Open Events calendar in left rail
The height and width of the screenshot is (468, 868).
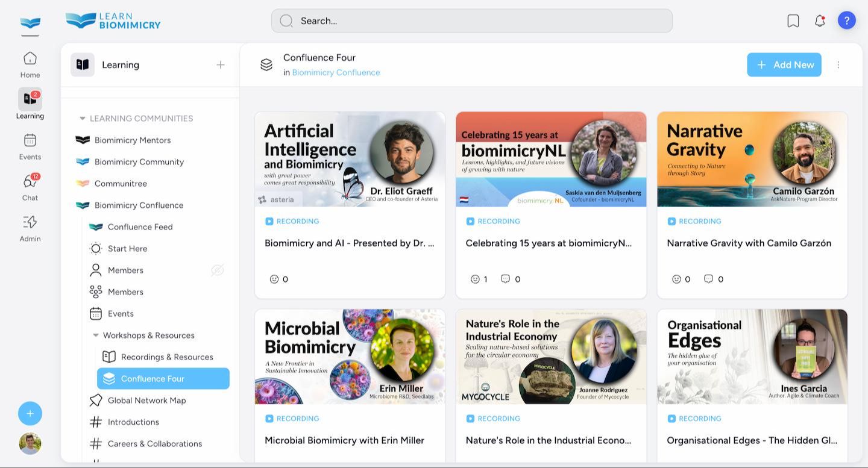(30, 146)
